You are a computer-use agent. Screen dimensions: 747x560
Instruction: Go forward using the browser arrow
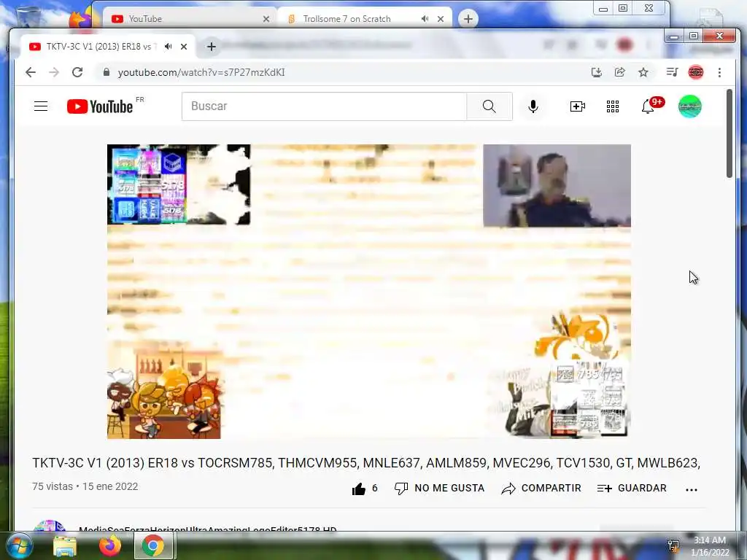(x=54, y=72)
